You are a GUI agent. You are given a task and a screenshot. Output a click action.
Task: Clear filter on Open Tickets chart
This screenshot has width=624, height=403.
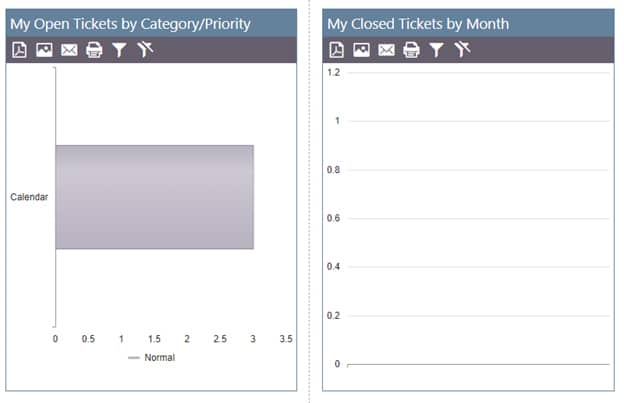[145, 49]
